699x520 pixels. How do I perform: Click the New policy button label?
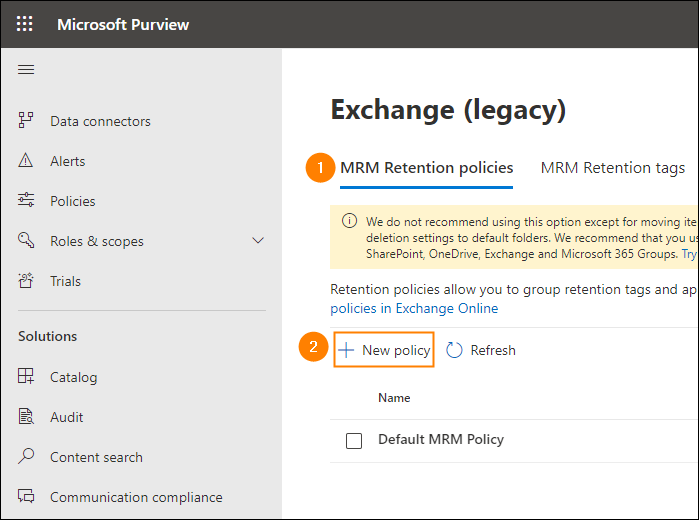(x=396, y=351)
